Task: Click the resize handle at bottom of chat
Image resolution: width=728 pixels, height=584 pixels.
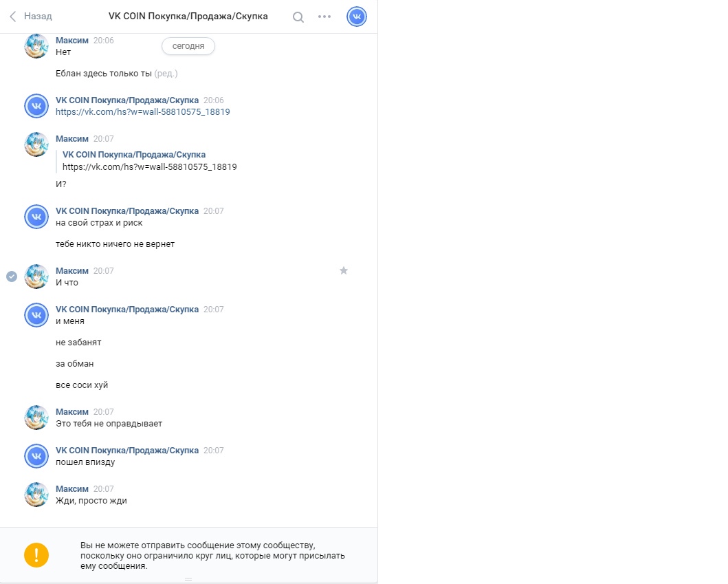Action: point(188,579)
